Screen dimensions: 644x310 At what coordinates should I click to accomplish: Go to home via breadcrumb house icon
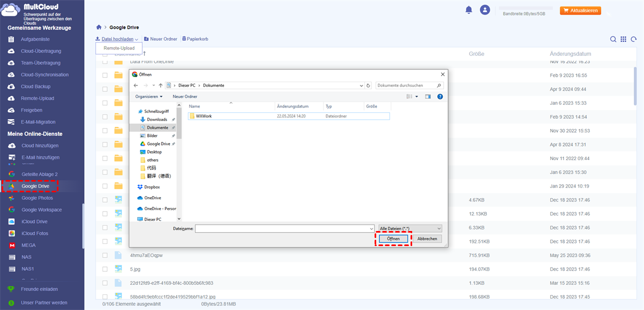[99, 27]
